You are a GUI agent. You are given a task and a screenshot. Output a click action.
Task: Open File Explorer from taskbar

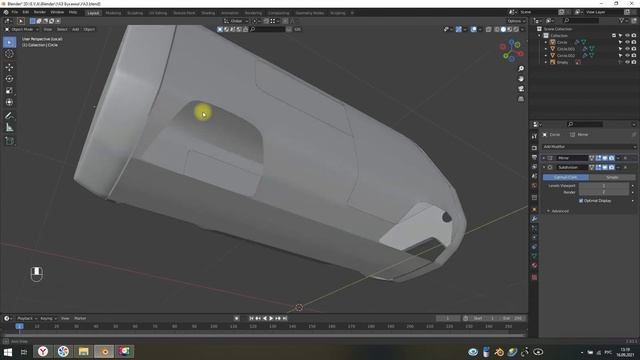pos(84,351)
